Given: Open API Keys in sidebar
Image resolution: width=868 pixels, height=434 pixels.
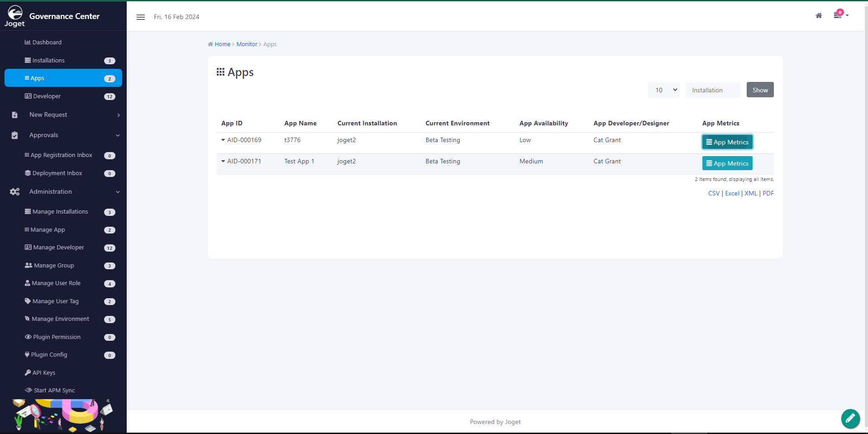Looking at the screenshot, I should (43, 373).
